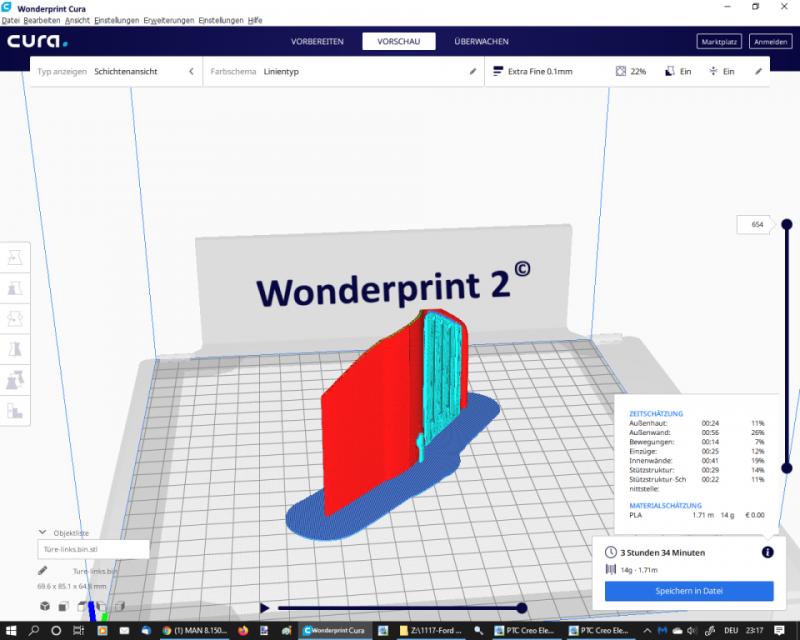Click the Z:\1117-Ford folder taskbar button
Screen dimensions: 800x640
[432, 631]
